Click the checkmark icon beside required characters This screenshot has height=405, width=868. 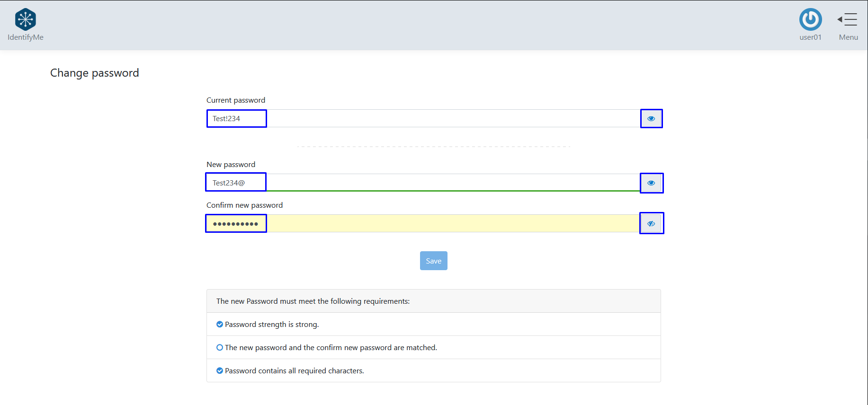point(220,371)
